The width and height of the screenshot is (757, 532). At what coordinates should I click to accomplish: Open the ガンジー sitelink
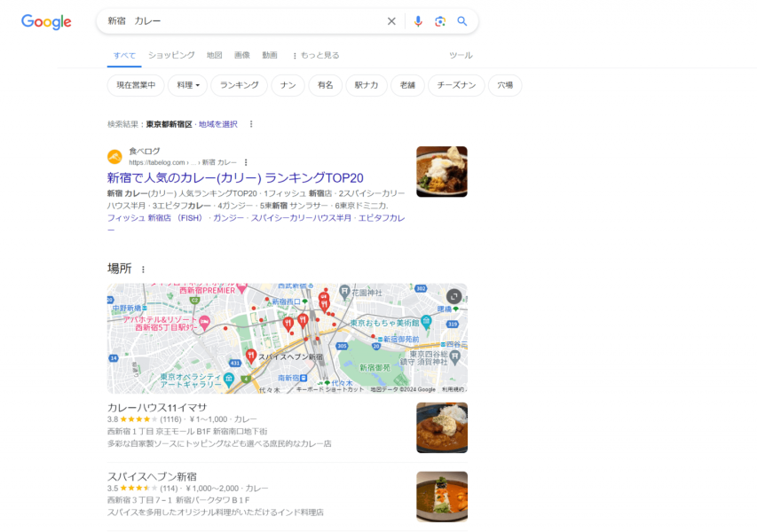point(228,218)
